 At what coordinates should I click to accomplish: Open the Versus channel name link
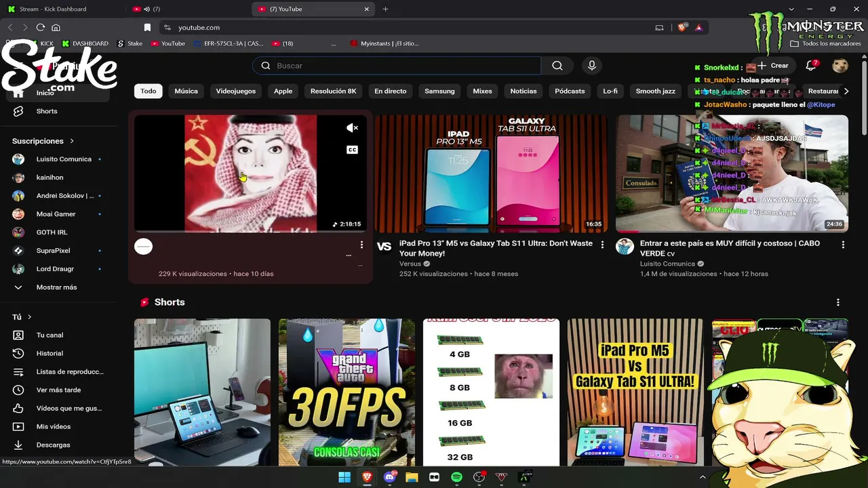tap(410, 264)
